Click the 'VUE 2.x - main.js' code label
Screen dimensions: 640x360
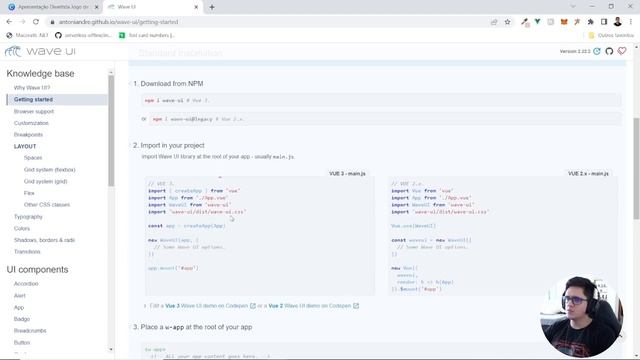point(588,174)
